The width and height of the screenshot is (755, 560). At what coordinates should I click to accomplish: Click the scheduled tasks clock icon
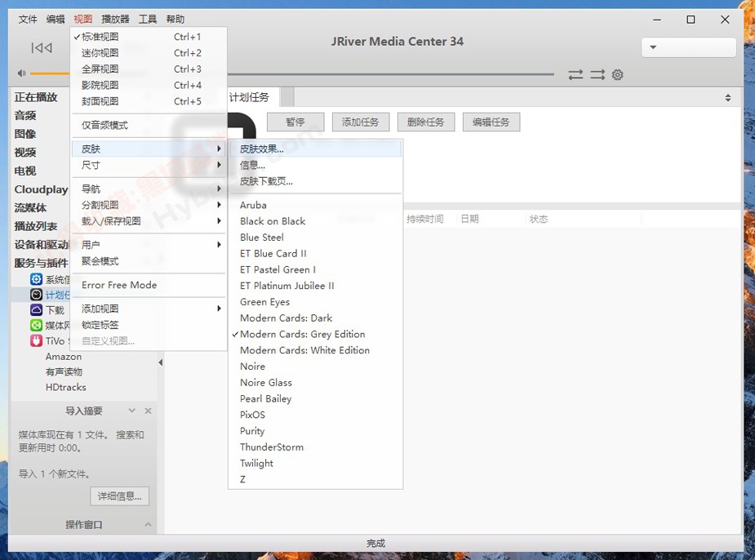[x=36, y=294]
